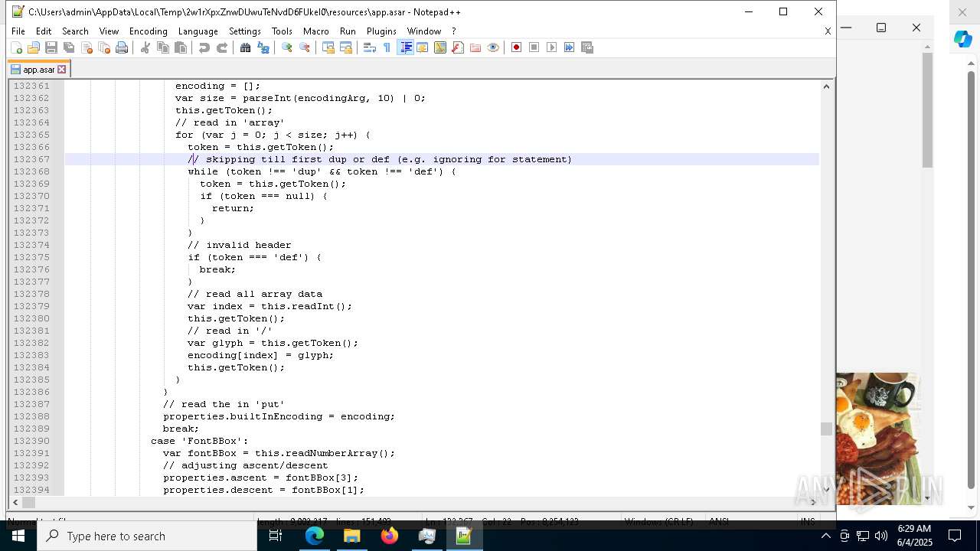Click the horizontal scrollbar thumb
Viewport: 980px width, 551px height.
click(28, 502)
